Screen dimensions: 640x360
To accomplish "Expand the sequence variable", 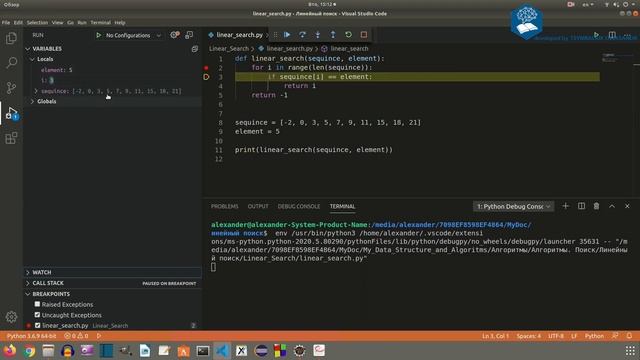I will pyautogui.click(x=36, y=91).
